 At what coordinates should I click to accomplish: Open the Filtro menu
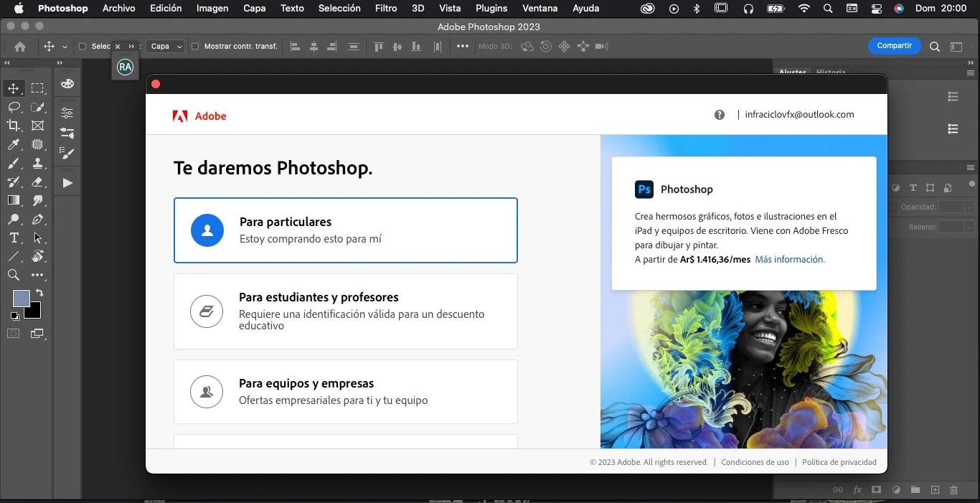click(386, 9)
